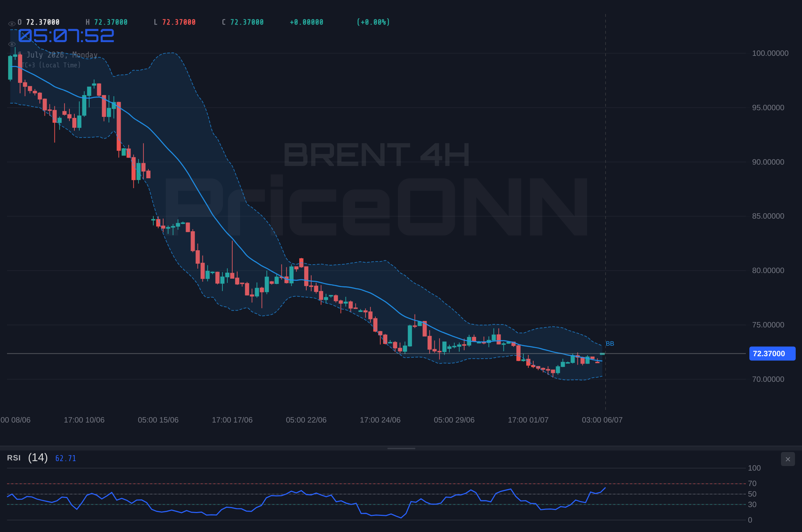
Task: Click the pane divider handle above RSI
Action: coord(401,448)
